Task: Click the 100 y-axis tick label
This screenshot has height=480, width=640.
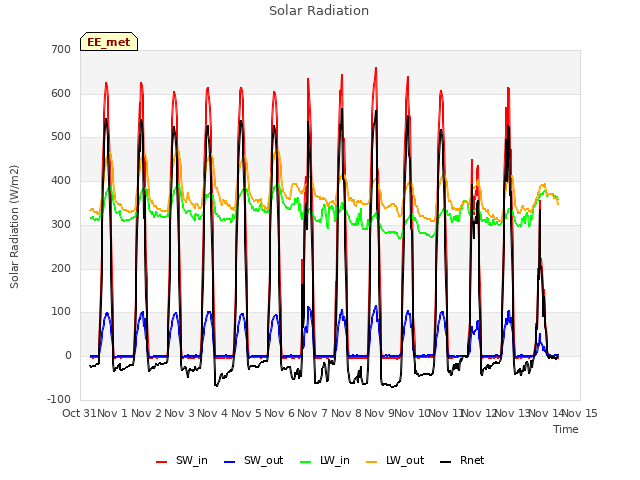Action: tap(61, 312)
